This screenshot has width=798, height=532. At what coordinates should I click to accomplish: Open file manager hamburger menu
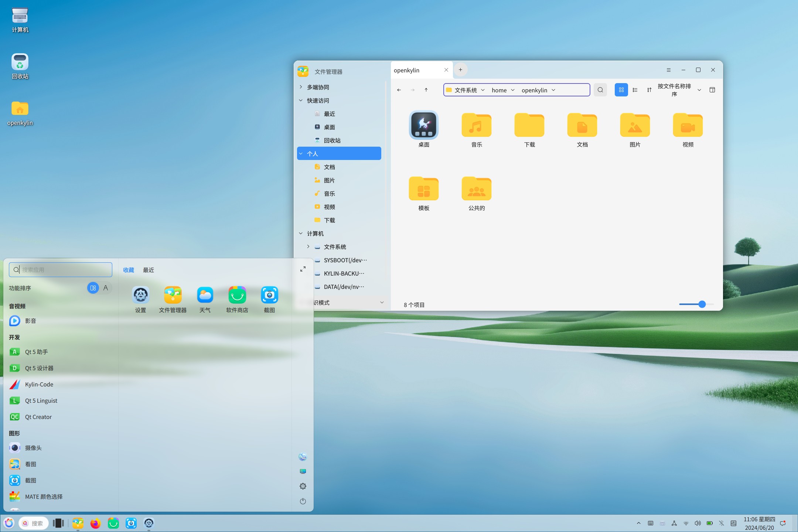668,70
